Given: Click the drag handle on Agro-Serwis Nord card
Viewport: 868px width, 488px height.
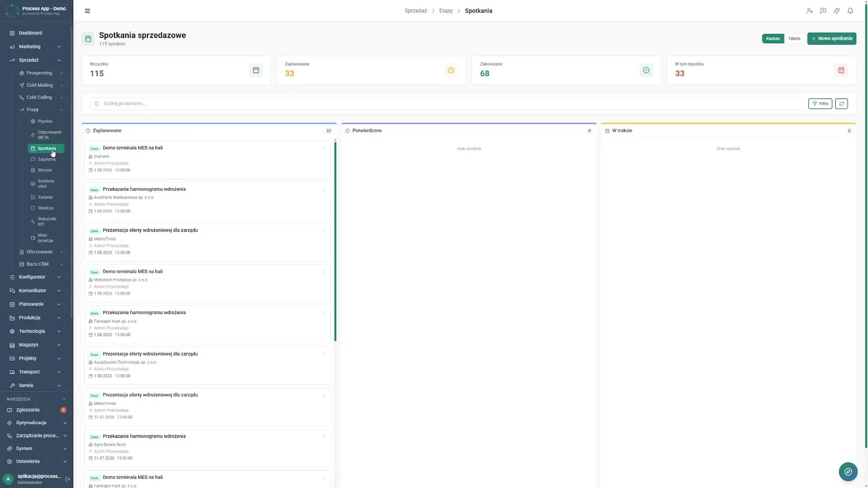Looking at the screenshot, I should pos(324,437).
